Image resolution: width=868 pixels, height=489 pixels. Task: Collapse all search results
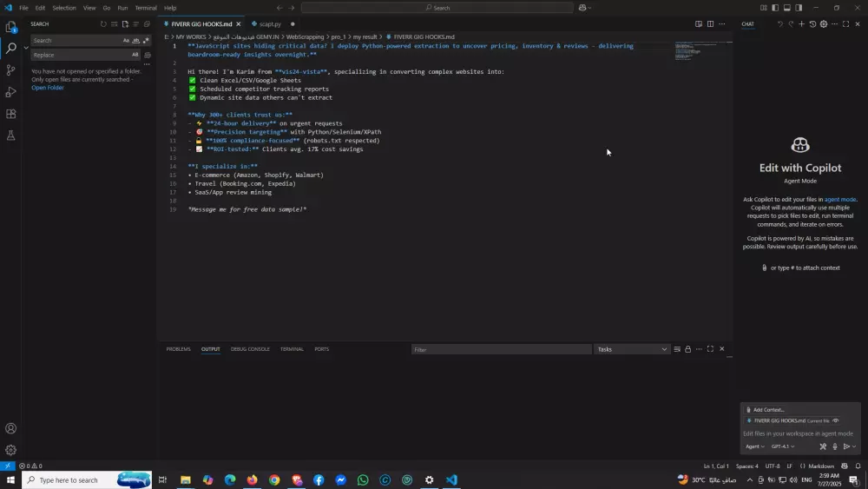click(x=147, y=24)
